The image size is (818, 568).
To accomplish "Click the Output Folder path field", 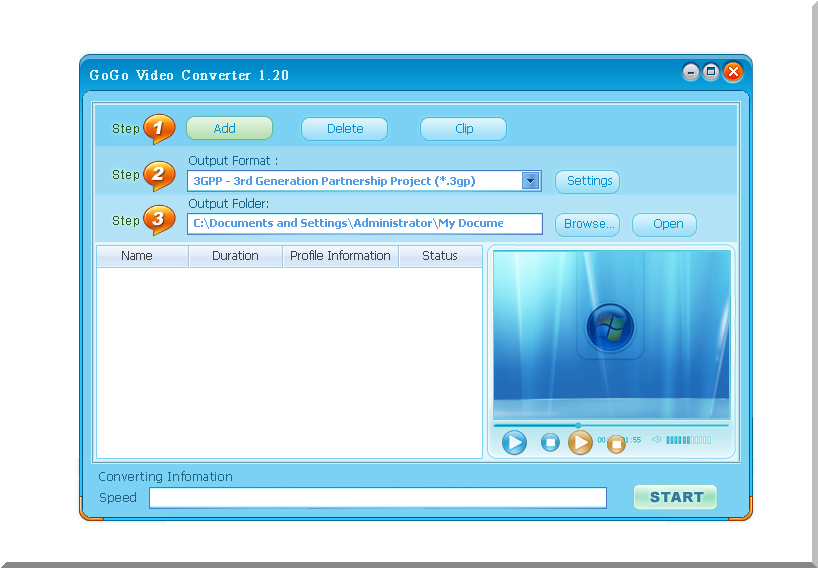I will tap(365, 224).
